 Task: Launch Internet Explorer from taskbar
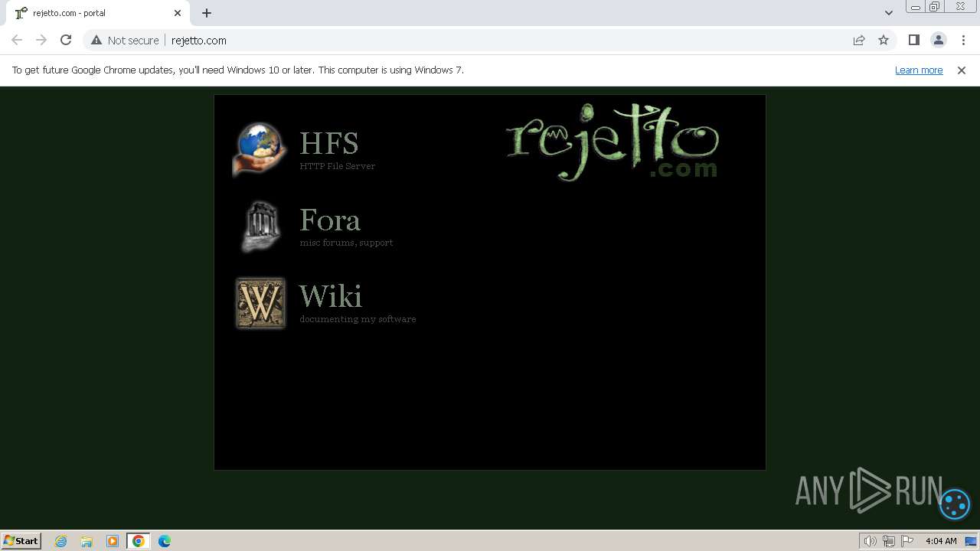pyautogui.click(x=61, y=541)
